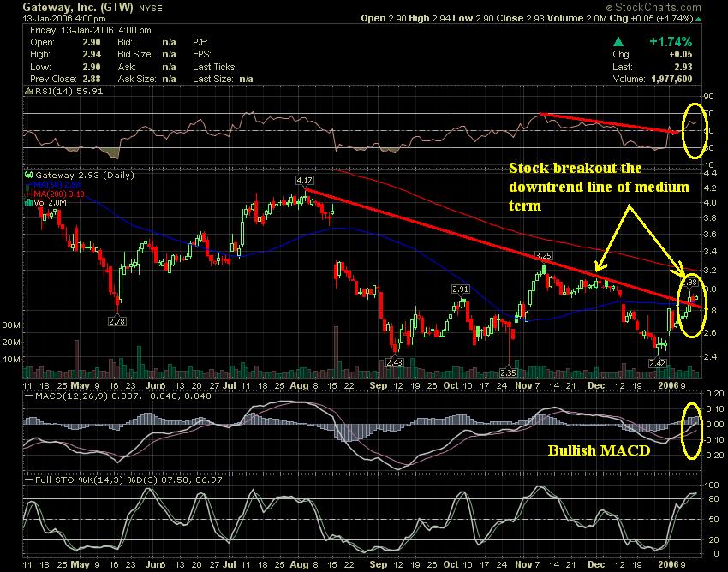Viewport: 728px width, 572px height.
Task: Click the 2.78 low price label
Action: [117, 321]
